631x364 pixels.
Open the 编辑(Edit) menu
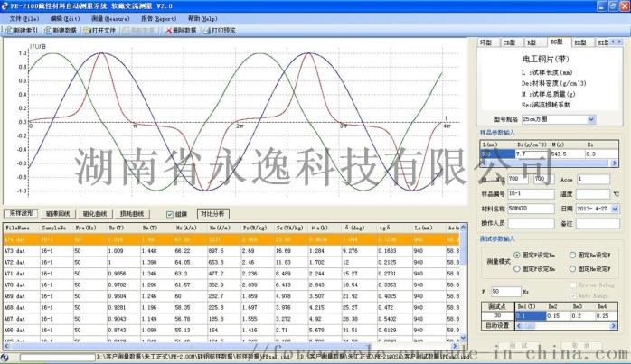pos(65,18)
